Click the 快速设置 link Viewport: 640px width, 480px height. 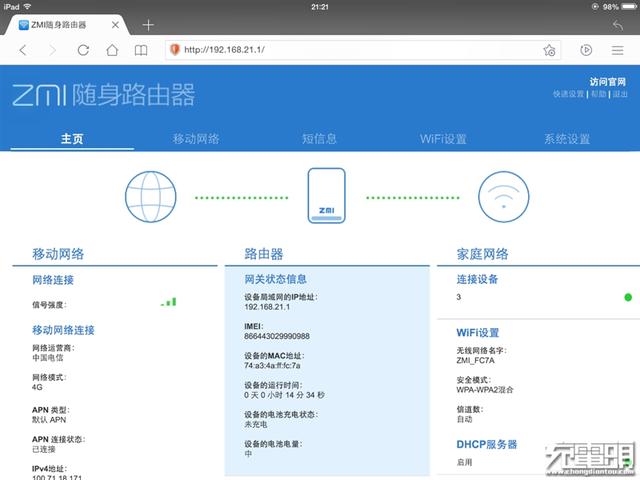(x=568, y=94)
